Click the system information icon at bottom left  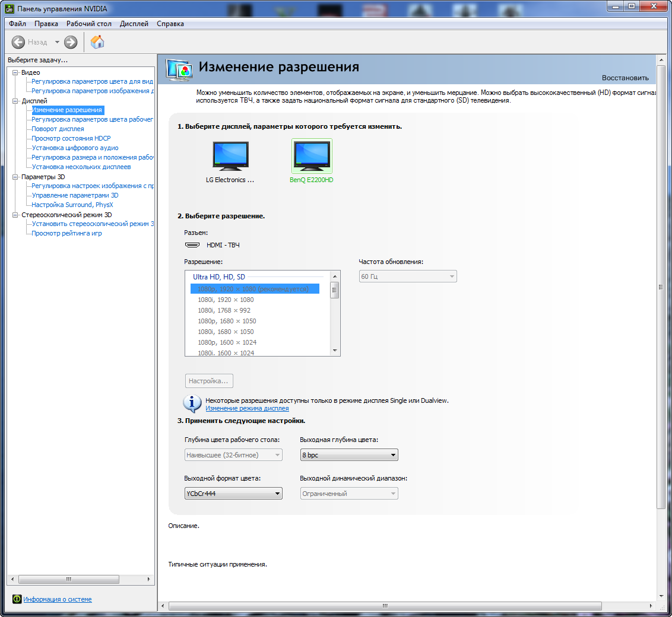coord(17,599)
